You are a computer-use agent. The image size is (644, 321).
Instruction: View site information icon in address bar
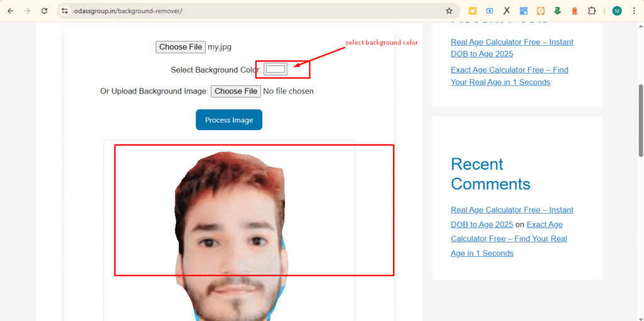click(x=64, y=11)
